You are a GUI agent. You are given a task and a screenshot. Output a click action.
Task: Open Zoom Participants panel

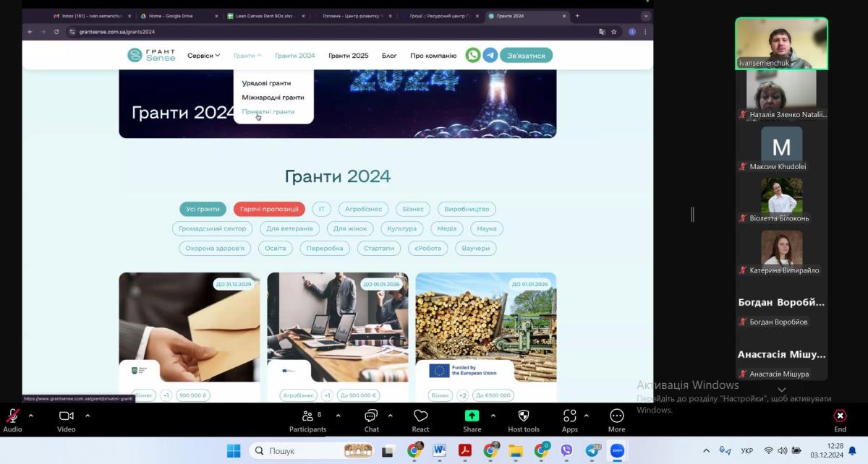[x=308, y=420]
